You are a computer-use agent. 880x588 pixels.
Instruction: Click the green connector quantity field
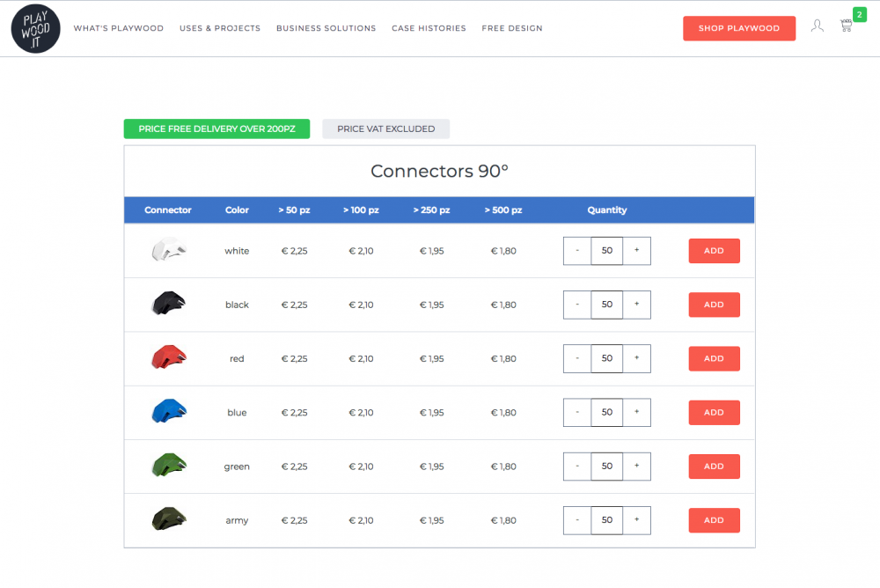[x=607, y=467]
